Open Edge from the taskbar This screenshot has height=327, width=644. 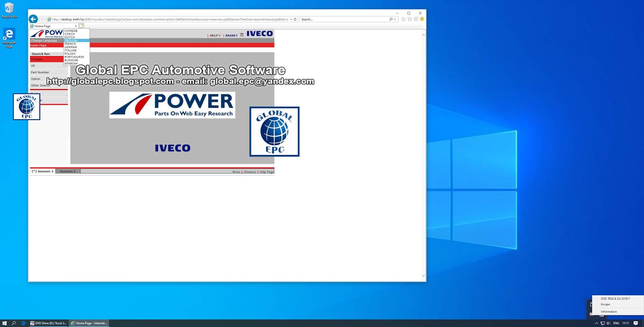point(23,323)
